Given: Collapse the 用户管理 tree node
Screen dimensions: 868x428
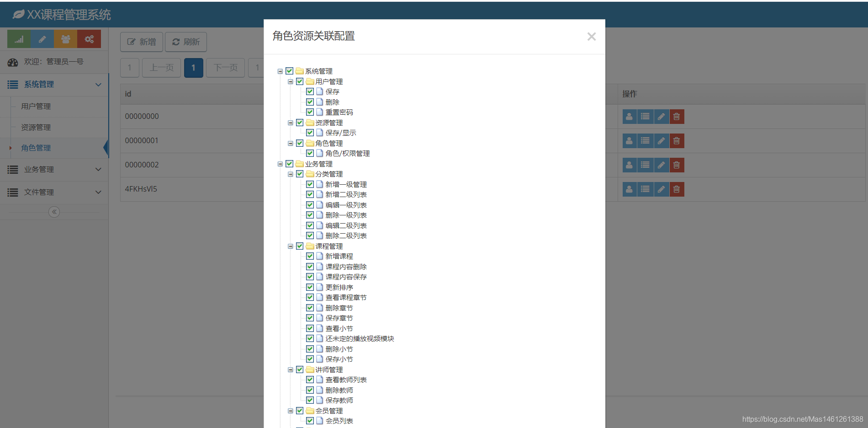Looking at the screenshot, I should pos(290,82).
